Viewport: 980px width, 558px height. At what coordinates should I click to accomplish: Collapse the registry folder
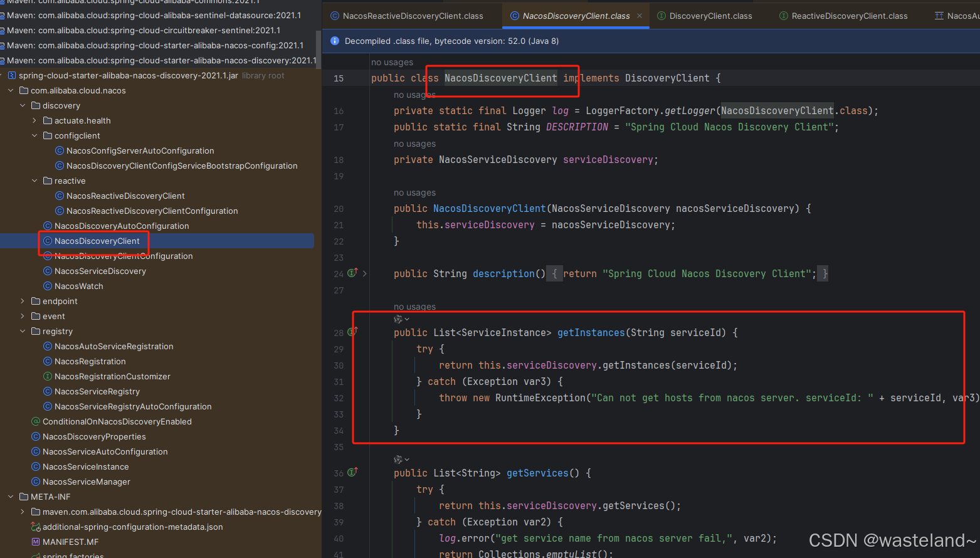pyautogui.click(x=23, y=331)
